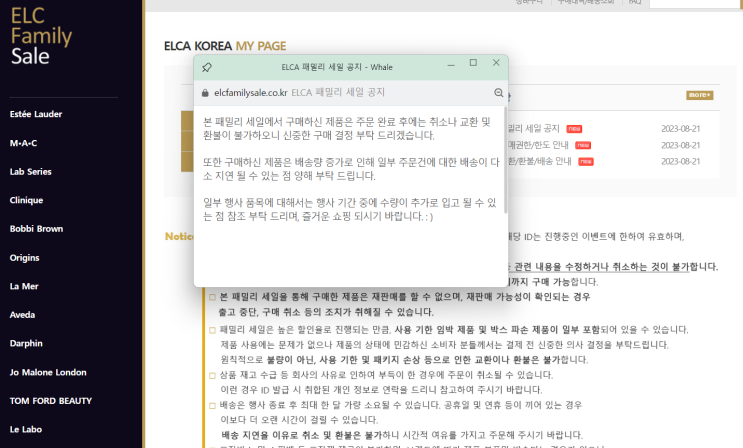Click popup paragraph starting '본 패밀리 세일에서'
Viewport: 743px width, 448px height.
347,128
